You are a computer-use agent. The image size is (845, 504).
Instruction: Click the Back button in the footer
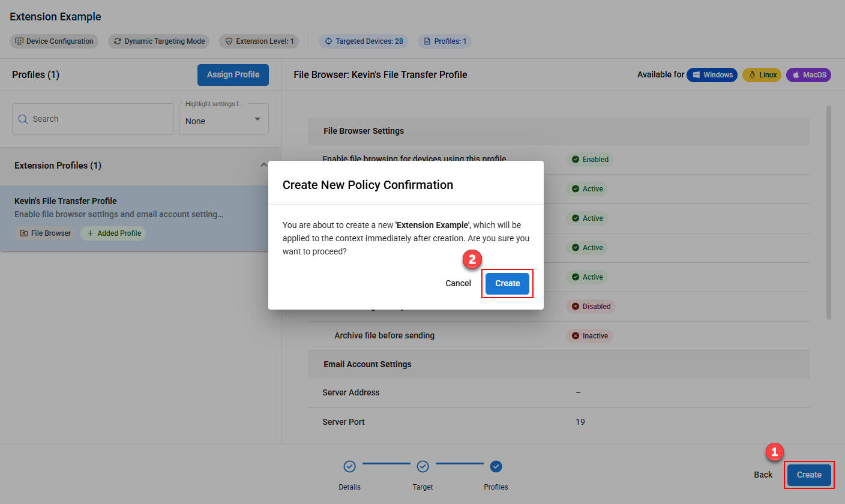coord(763,475)
